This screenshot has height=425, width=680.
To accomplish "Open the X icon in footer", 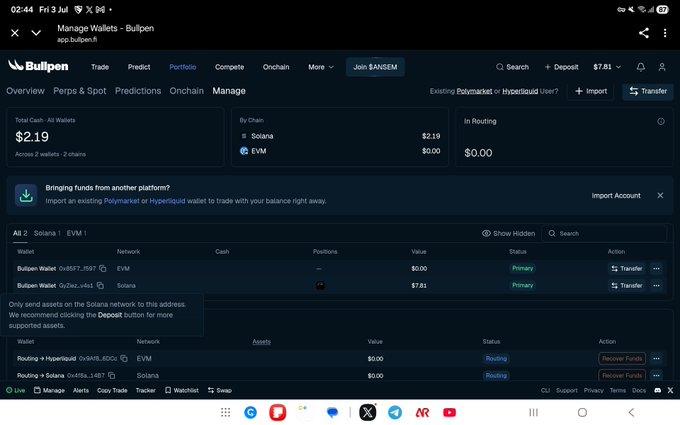I will pos(670,390).
